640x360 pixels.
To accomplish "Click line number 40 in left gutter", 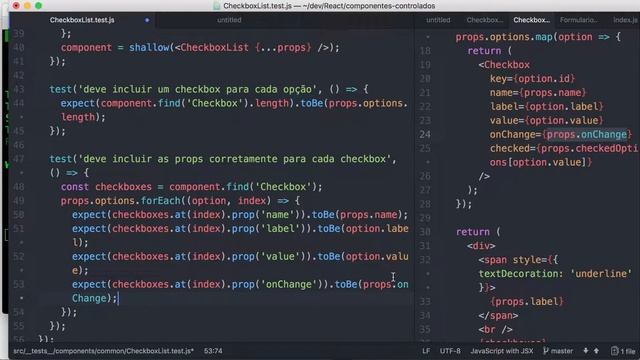I will (x=19, y=47).
